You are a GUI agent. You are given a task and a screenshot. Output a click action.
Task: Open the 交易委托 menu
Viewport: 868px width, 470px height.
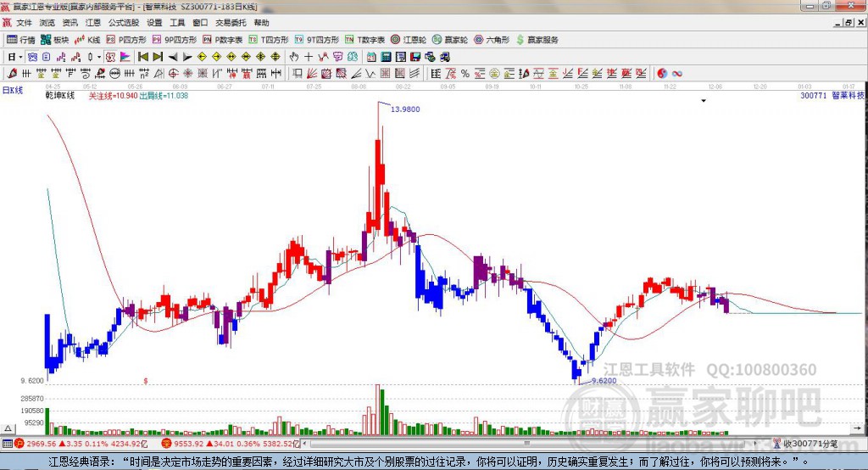[x=231, y=23]
